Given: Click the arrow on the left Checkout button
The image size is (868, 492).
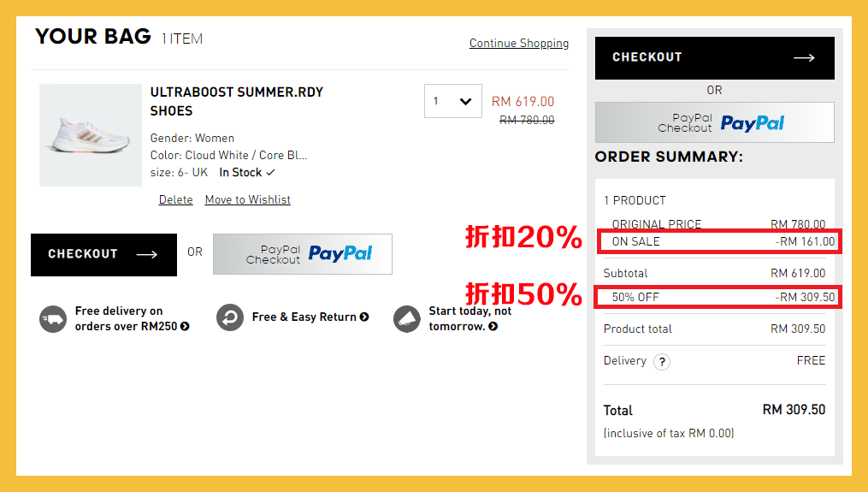Looking at the screenshot, I should coord(146,255).
